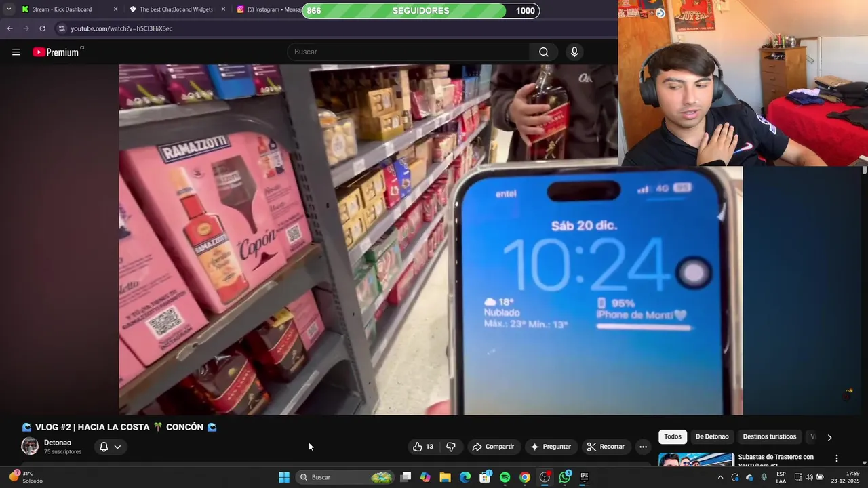Open Spotify from the taskbar

point(505,477)
